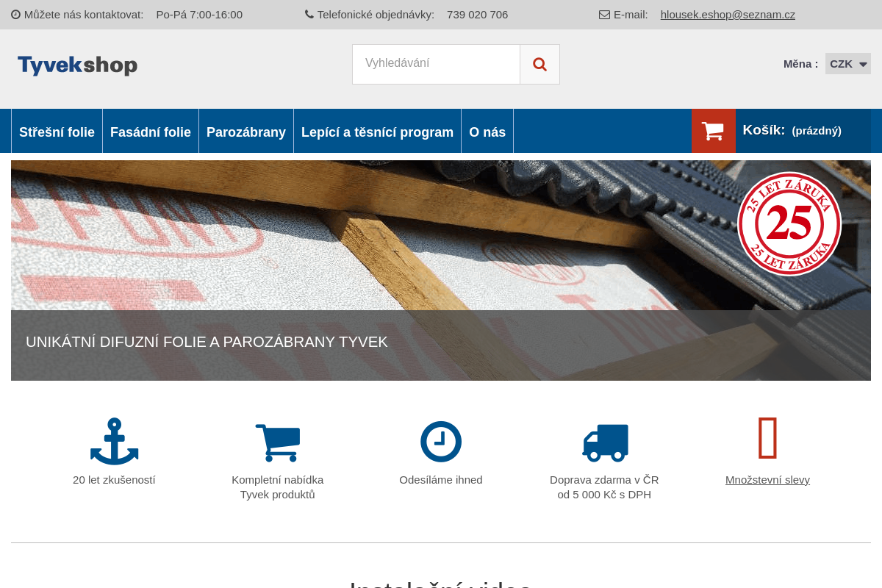Click the 25 let záruka warranty badge

pyautogui.click(x=789, y=223)
